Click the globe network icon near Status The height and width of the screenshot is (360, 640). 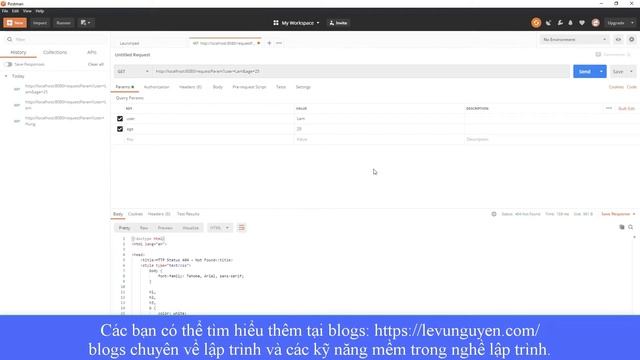(494, 214)
